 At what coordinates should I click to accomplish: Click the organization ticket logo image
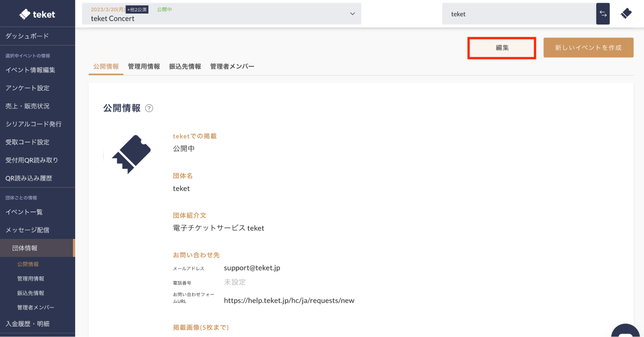131,154
